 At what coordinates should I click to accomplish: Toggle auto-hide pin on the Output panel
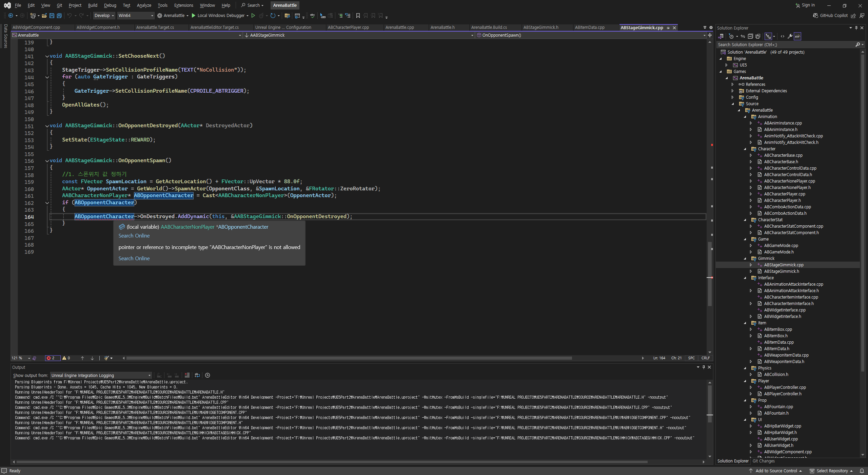coord(704,367)
